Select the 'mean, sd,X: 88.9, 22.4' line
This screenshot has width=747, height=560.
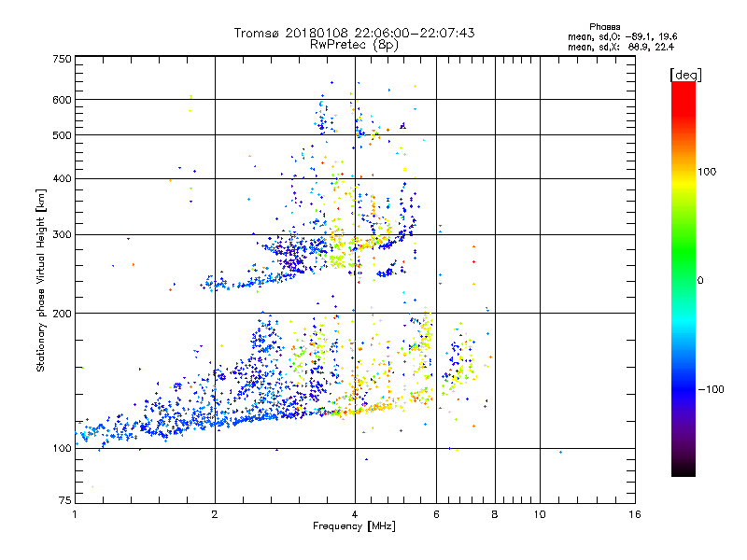(621, 47)
